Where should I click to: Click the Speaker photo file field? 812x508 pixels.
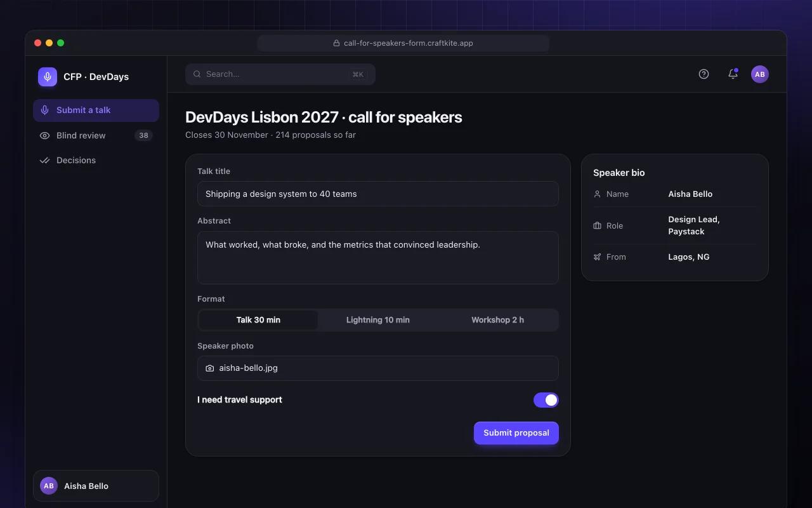tap(378, 368)
